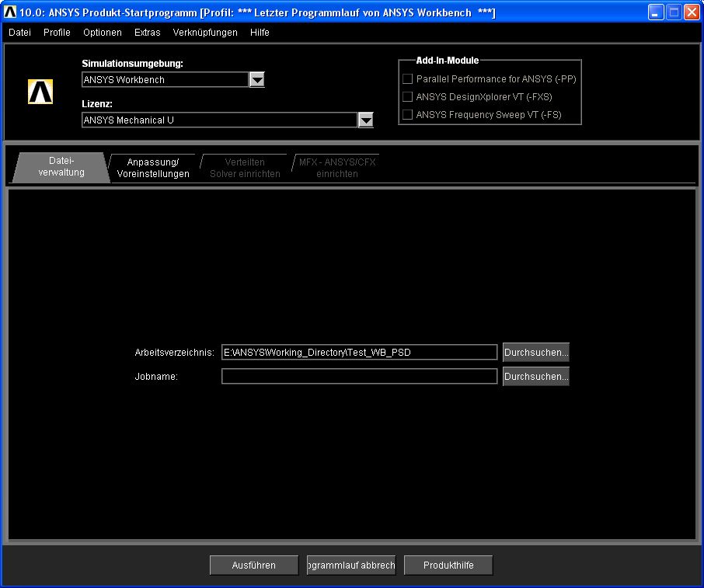Click the ANSYS logo icon in the header
The image size is (704, 588).
40,92
